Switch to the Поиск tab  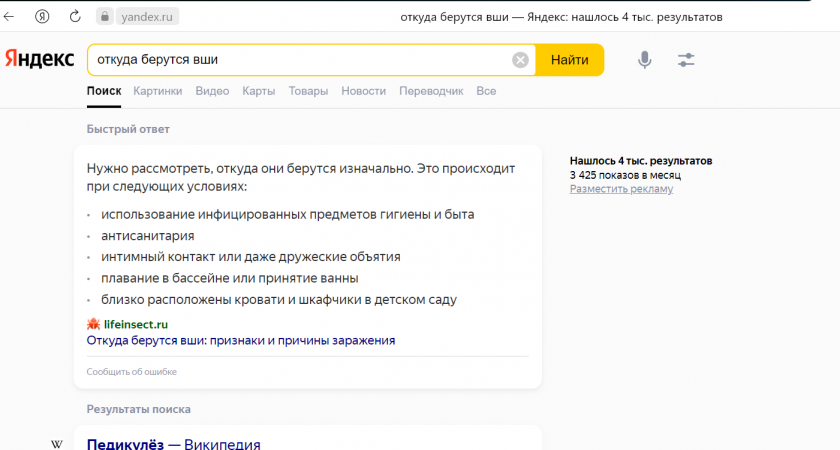(x=104, y=91)
